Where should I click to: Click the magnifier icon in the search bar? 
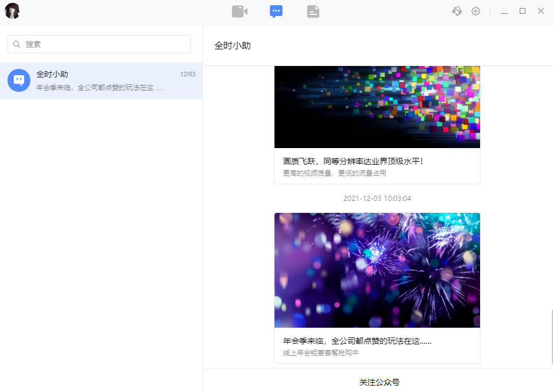[17, 44]
